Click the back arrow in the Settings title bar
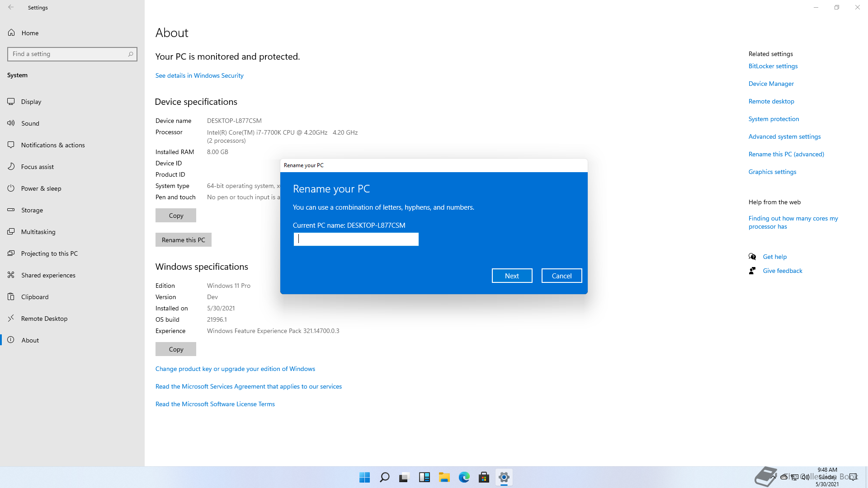This screenshot has height=488, width=868. (11, 7)
